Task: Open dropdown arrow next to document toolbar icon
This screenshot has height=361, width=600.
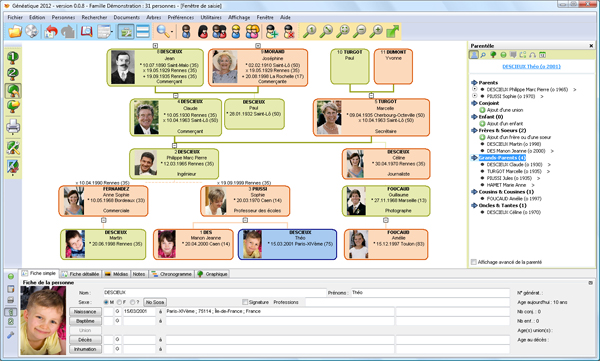Action: coord(112,32)
